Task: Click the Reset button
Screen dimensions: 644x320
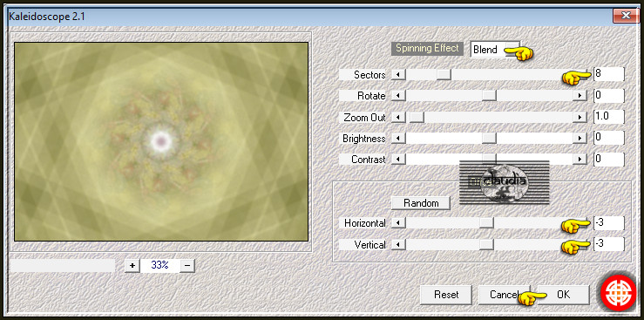Action: 446,295
